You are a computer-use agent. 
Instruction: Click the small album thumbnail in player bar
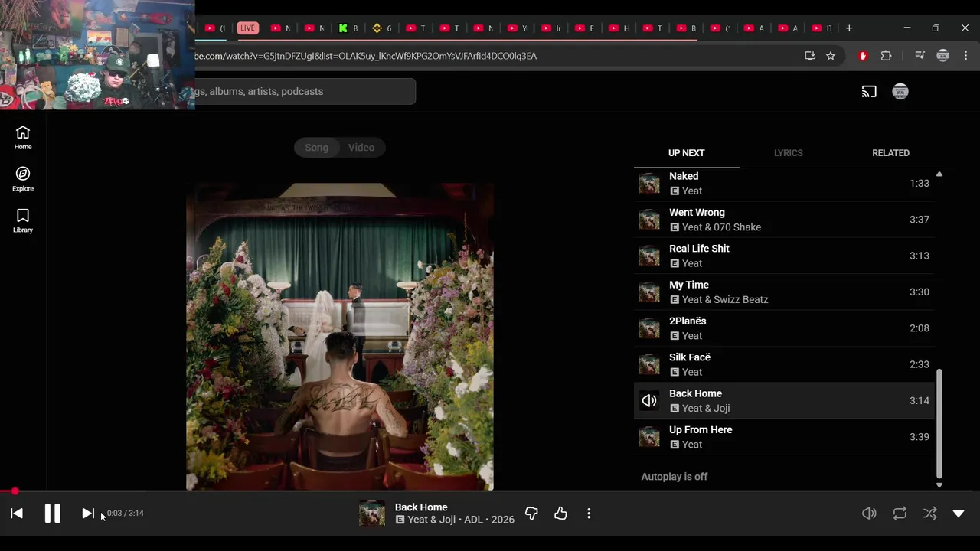click(x=372, y=514)
